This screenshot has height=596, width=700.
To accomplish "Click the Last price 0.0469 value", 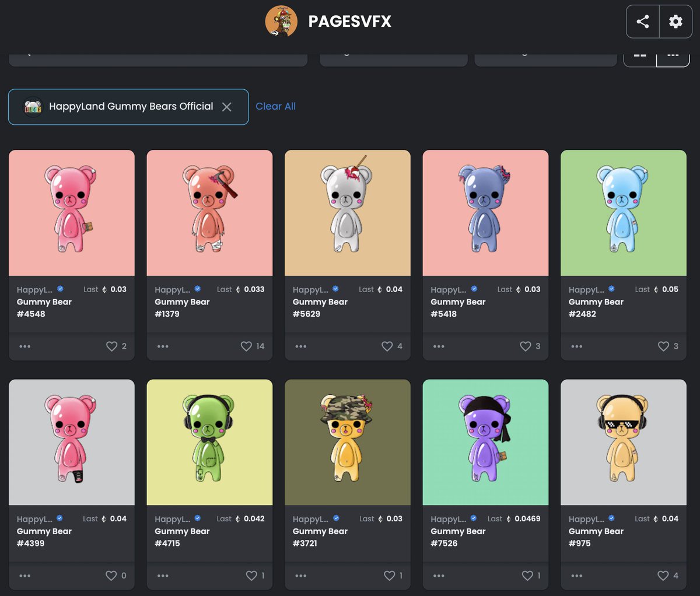I will pos(527,518).
